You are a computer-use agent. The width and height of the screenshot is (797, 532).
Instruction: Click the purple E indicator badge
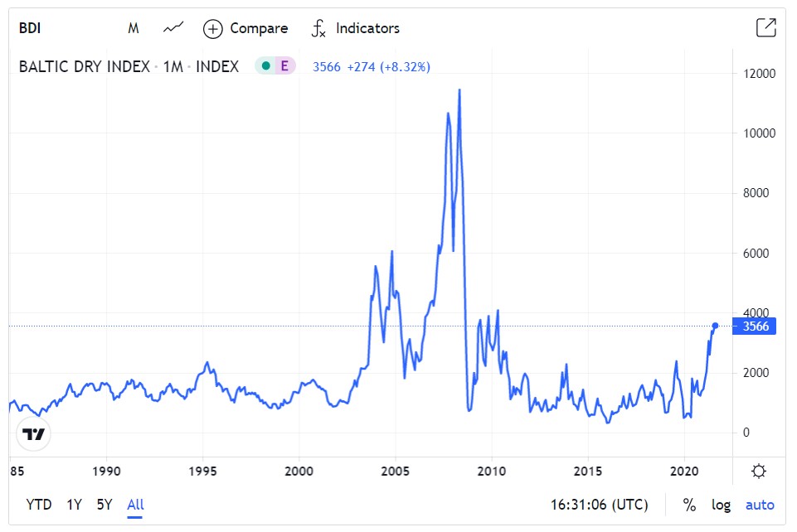[284, 67]
